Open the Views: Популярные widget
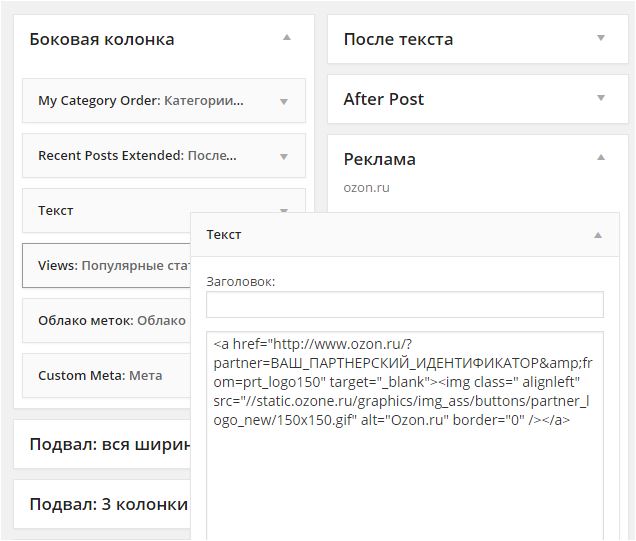This screenshot has width=636, height=541. (x=106, y=266)
